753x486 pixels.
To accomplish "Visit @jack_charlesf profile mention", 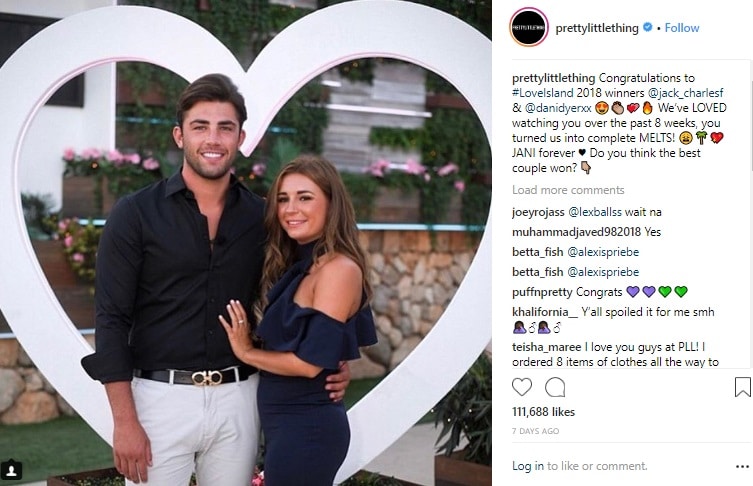I will [x=685, y=93].
